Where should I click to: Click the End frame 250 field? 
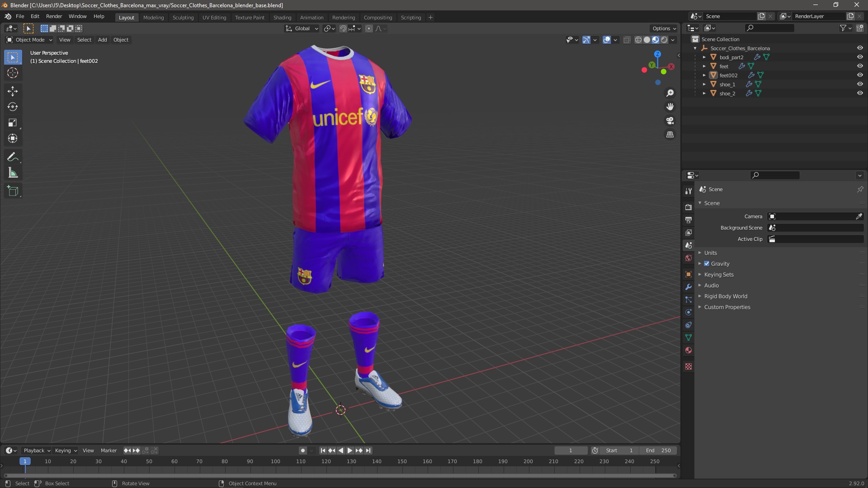tap(658, 450)
